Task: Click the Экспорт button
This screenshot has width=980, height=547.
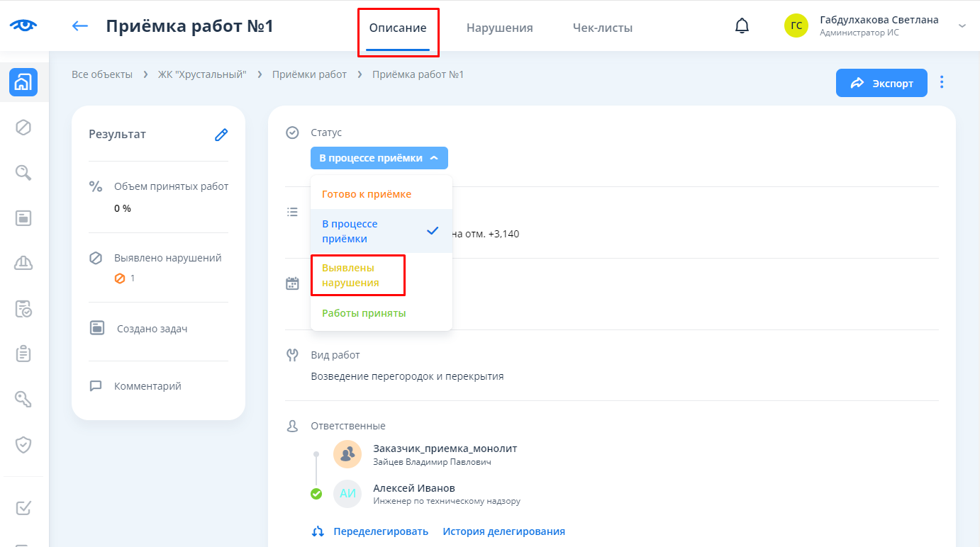Action: pos(881,83)
